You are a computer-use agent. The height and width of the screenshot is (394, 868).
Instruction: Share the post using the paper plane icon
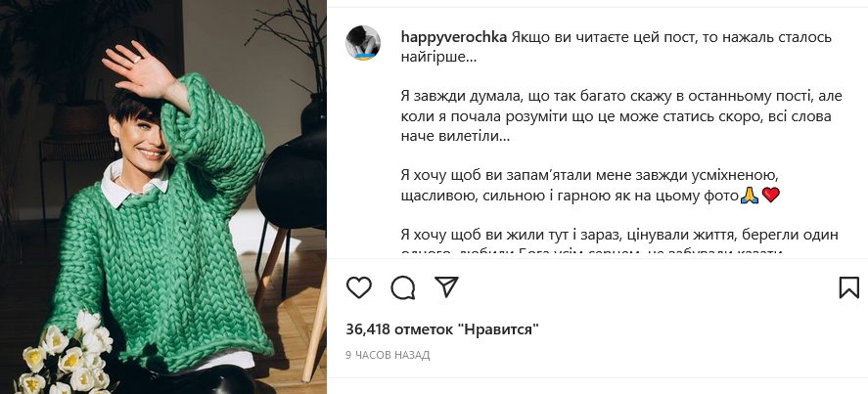pos(446,287)
